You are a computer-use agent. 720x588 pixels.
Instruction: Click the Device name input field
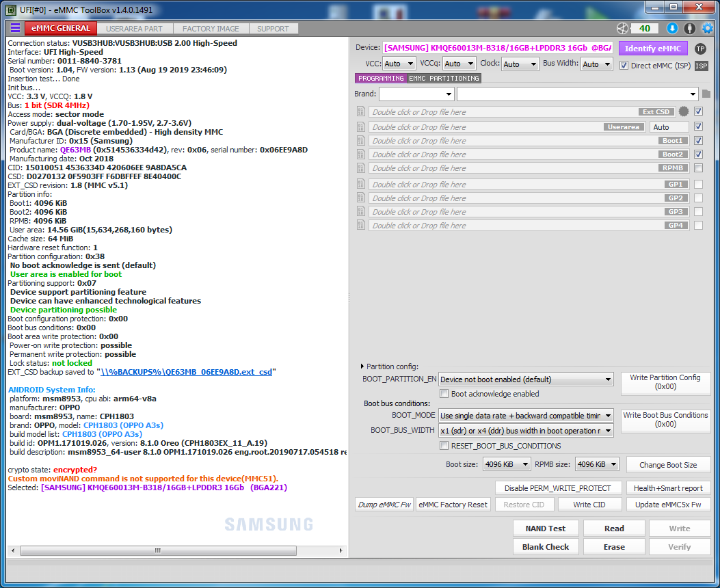[x=497, y=48]
